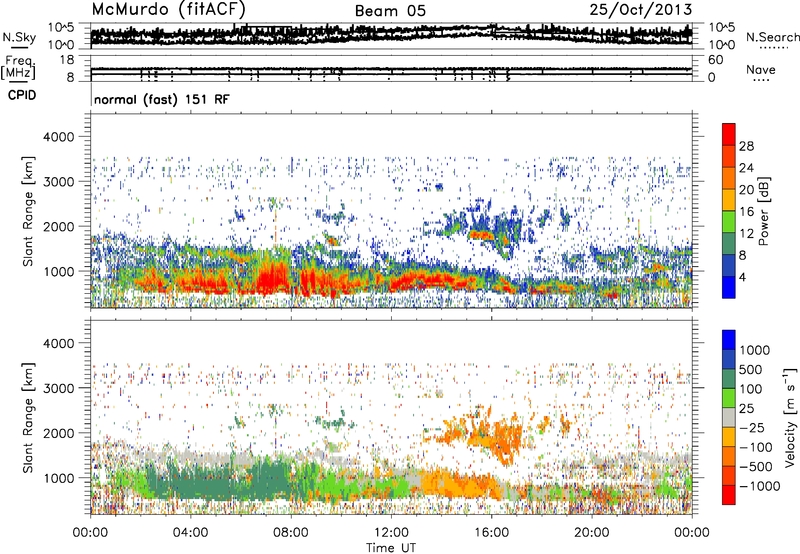Click the Power [dB] color bar label
800x554 pixels.
pyautogui.click(x=764, y=211)
